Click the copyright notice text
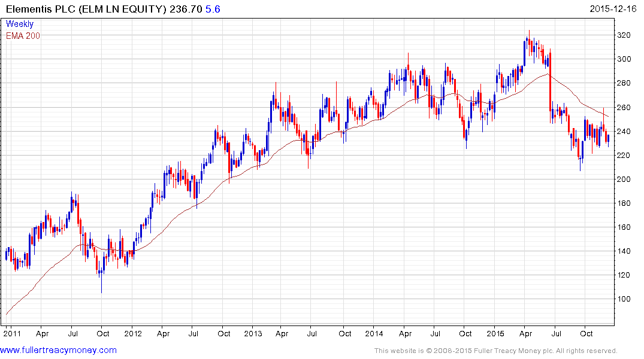Screen dimensions: 644x359 click(x=496, y=351)
